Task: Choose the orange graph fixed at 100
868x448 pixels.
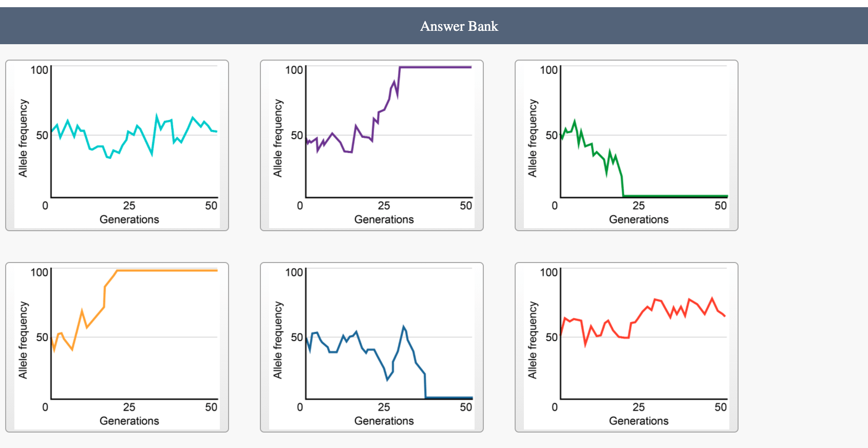Action: [117, 347]
